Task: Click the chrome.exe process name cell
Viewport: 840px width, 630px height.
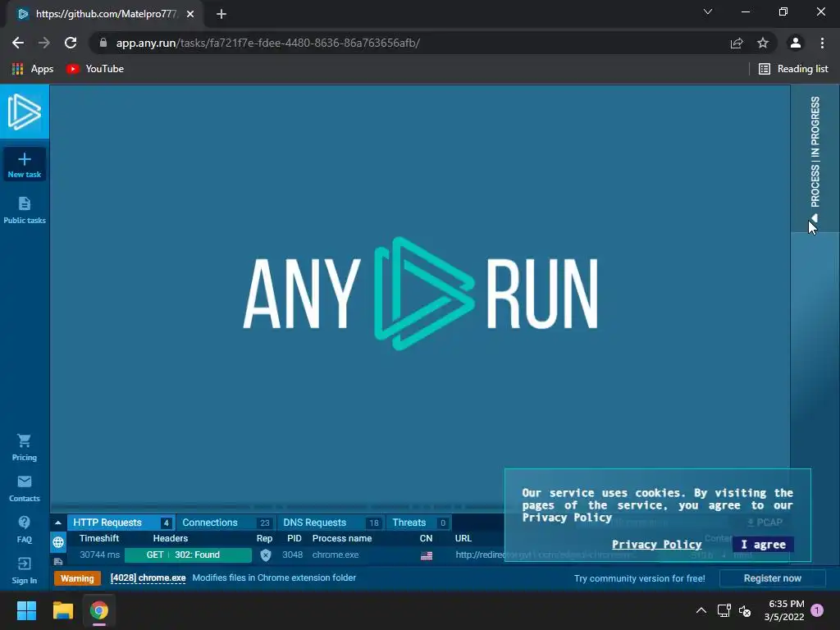Action: [336, 555]
